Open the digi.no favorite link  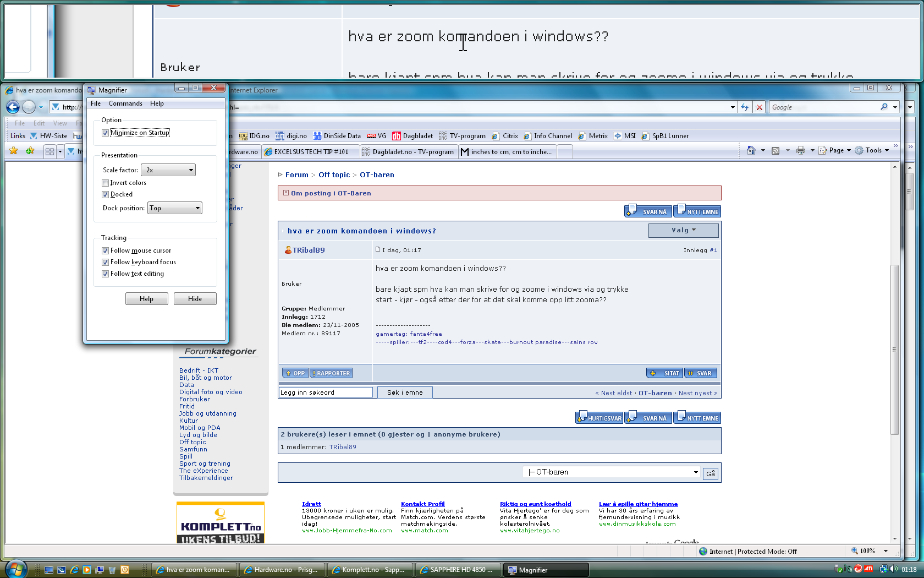[291, 136]
